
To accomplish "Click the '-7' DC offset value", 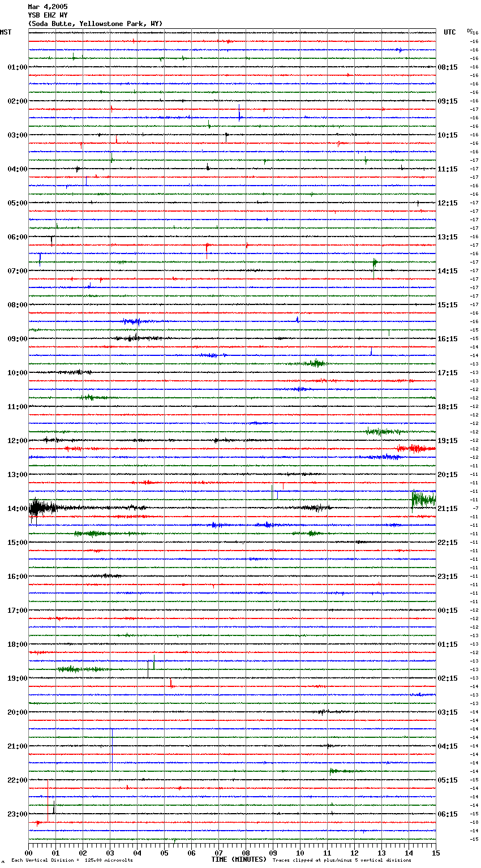I will pyautogui.click(x=475, y=509).
